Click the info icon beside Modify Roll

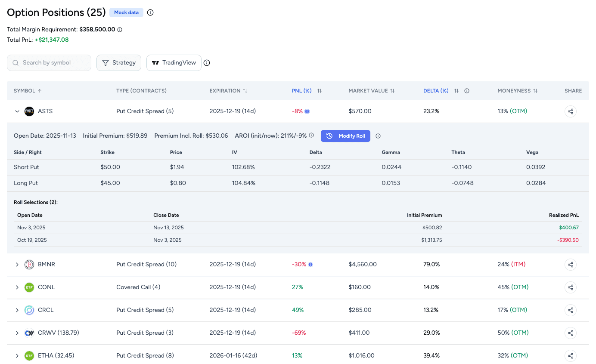378,136
